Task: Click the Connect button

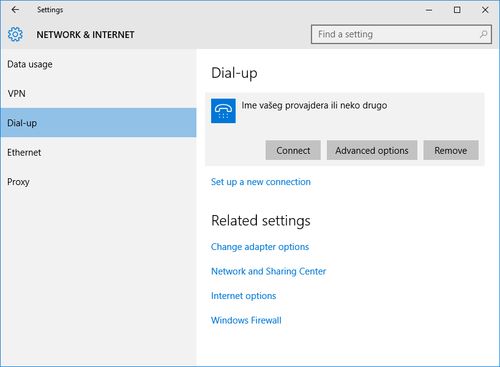Action: (x=293, y=150)
